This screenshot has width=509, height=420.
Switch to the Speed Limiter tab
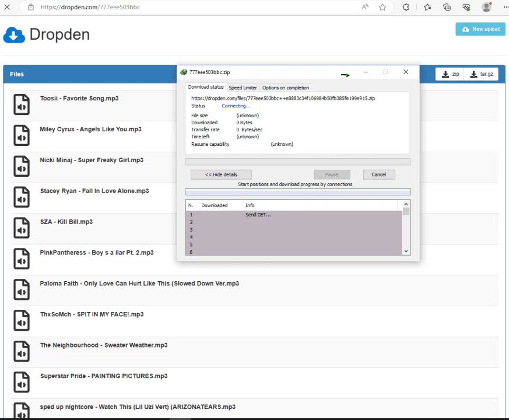click(x=243, y=87)
